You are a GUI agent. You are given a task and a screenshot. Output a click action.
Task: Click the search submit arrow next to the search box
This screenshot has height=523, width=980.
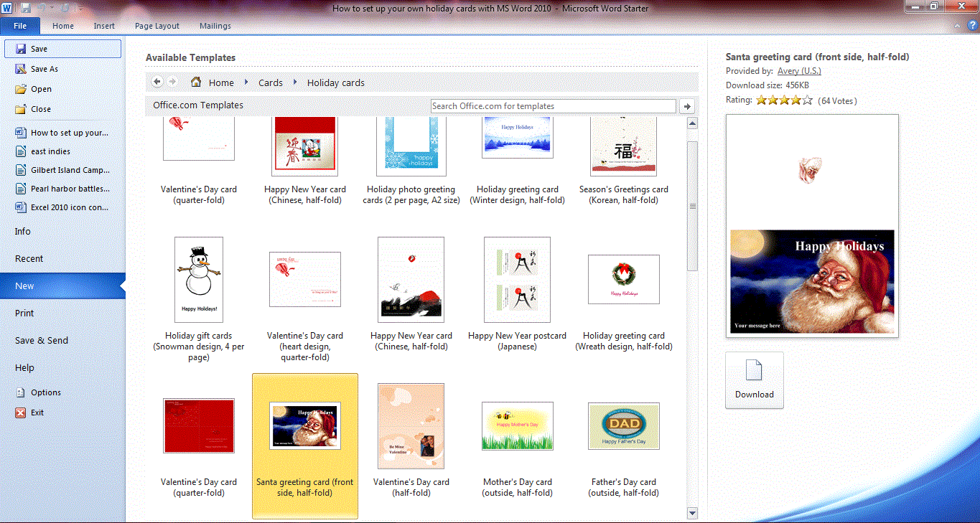[x=686, y=105]
